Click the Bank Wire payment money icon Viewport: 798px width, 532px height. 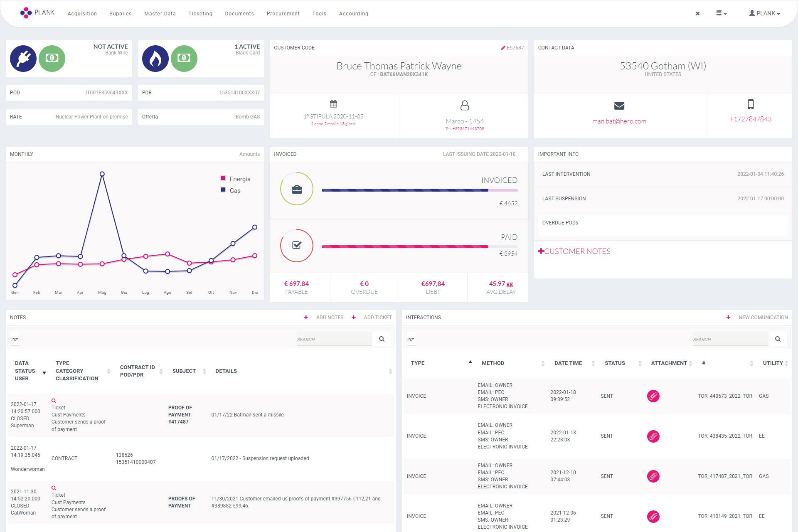coord(52,59)
